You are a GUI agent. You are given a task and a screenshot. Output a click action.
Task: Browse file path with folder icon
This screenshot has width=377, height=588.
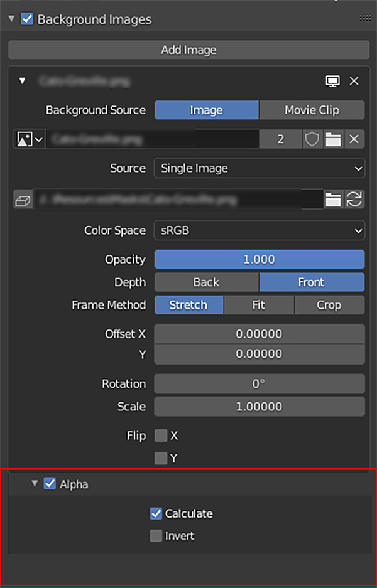333,200
